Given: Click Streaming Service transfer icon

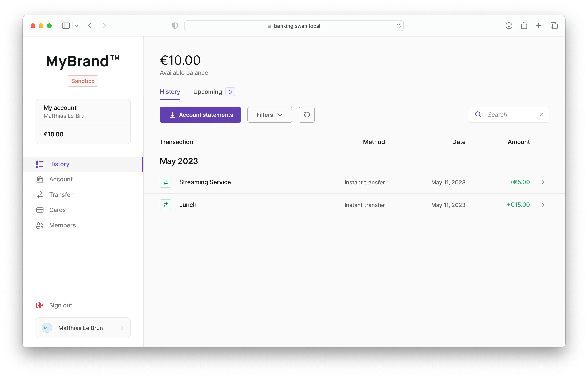Looking at the screenshot, I should (165, 182).
